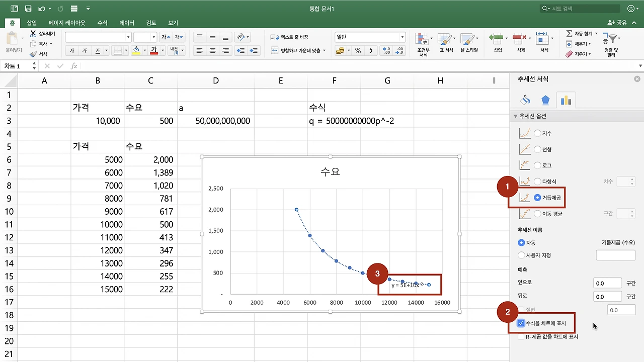The width and height of the screenshot is (644, 362).
Task: Click the red font color 가 icon
Action: pyautogui.click(x=154, y=50)
